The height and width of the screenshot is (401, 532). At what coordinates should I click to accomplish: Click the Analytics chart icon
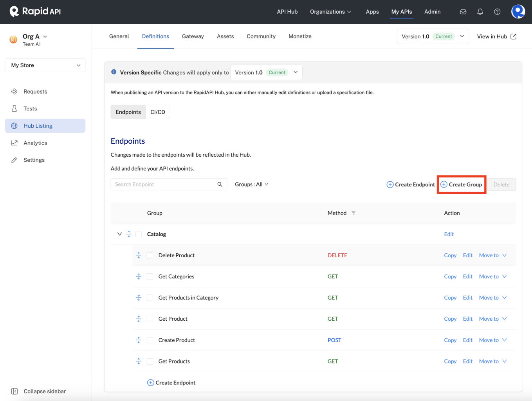14,143
